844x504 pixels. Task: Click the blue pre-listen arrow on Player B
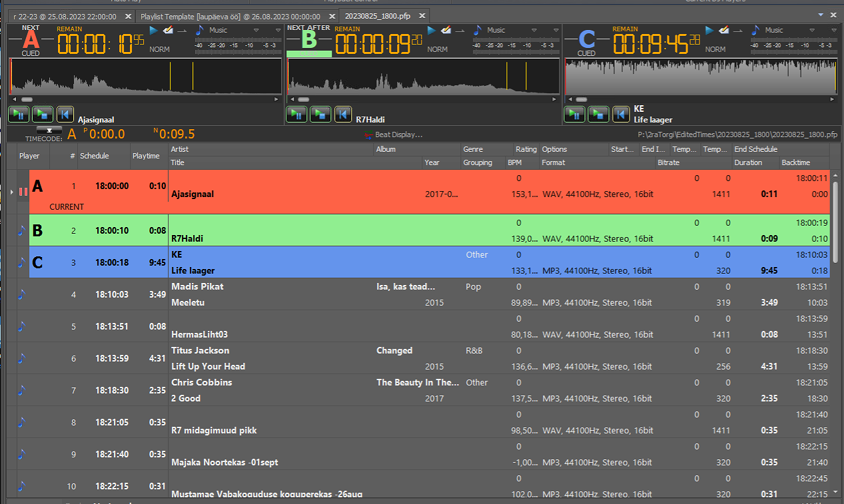point(432,30)
